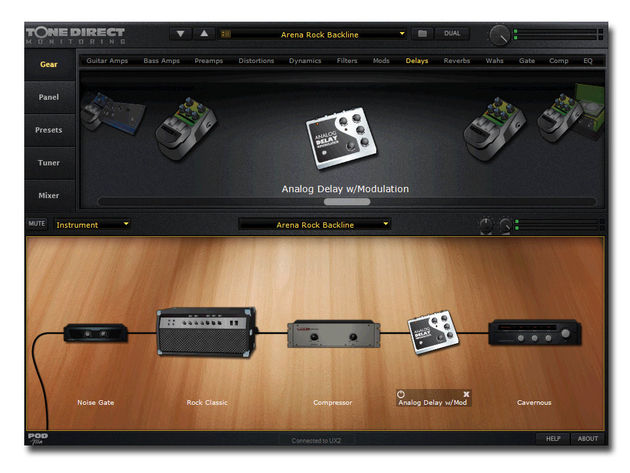Click the Rock Classic amp head in signal chain
The image size is (630, 473).
[207, 332]
